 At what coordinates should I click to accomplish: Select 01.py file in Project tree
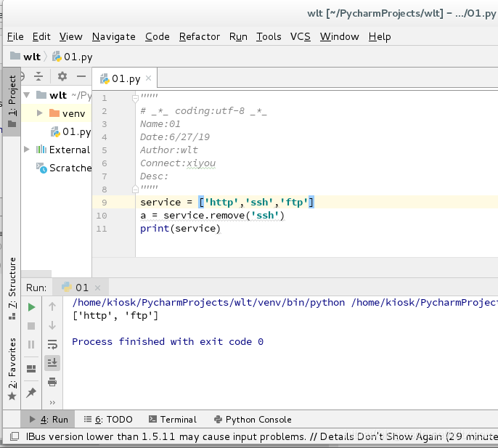tap(71, 131)
